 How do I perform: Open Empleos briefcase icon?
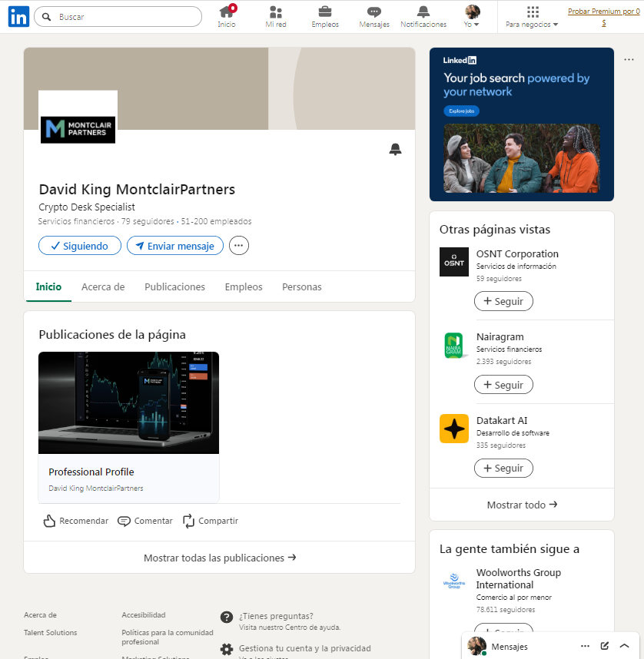(325, 17)
